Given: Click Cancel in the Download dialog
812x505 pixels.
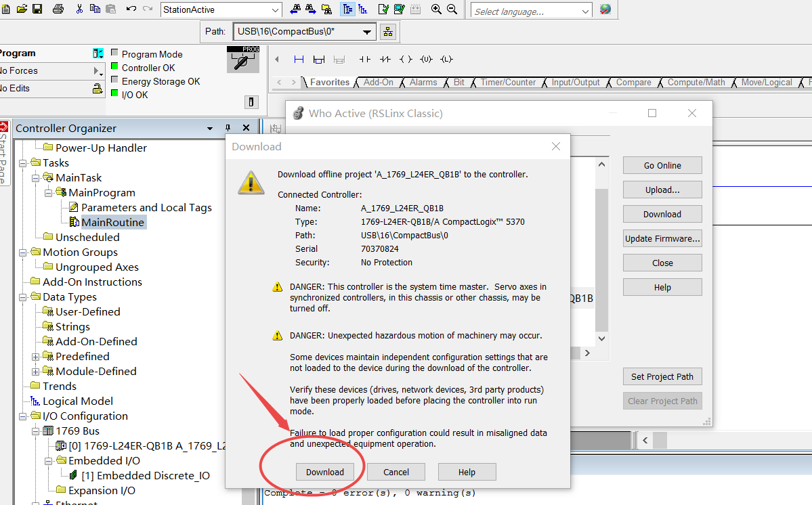Looking at the screenshot, I should (x=396, y=472).
